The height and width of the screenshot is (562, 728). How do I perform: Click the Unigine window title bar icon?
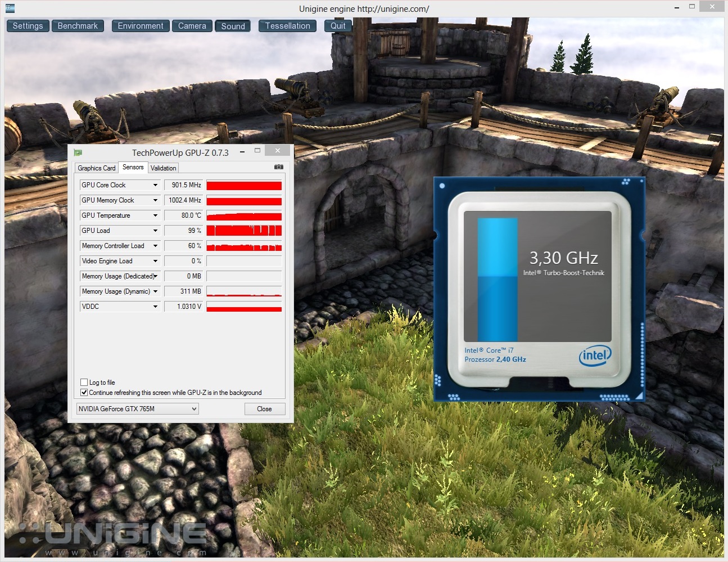10,8
